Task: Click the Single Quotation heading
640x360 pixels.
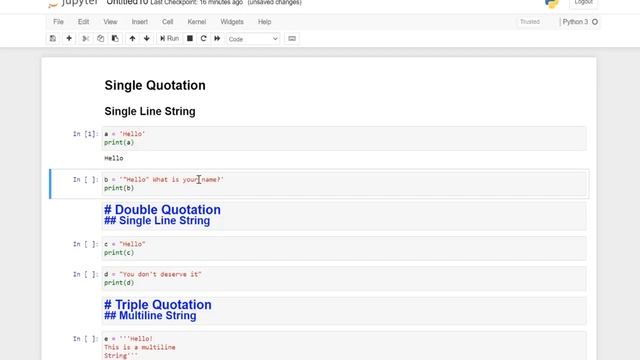Action: (155, 85)
